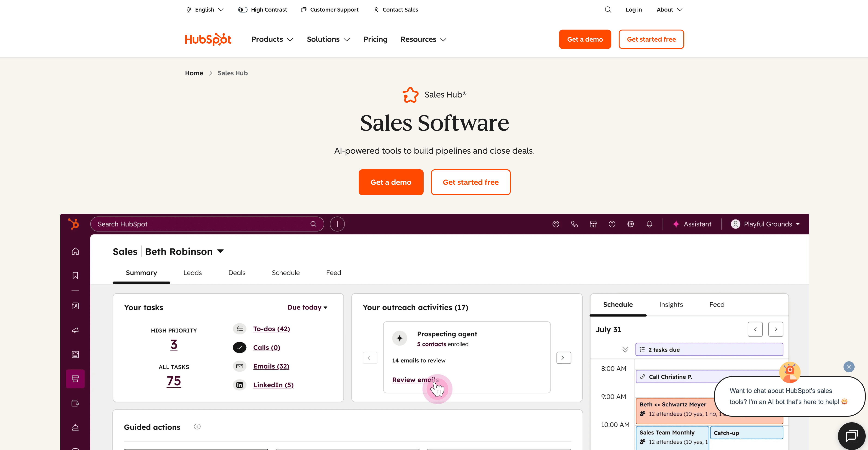Click the Sales Hub star icon
The height and width of the screenshot is (450, 868).
410,95
